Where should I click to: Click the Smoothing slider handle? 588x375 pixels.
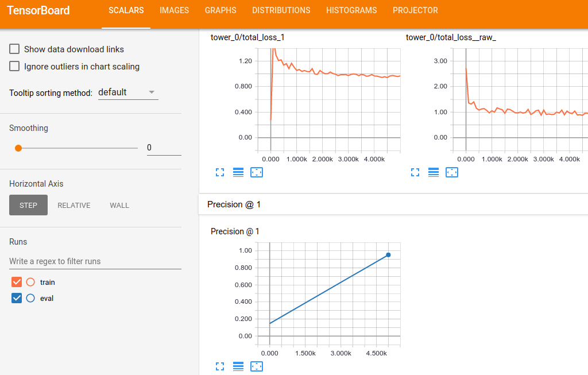pos(18,148)
